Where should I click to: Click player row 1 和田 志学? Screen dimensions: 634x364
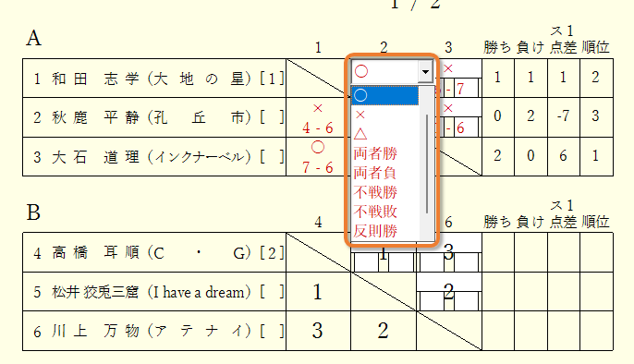[154, 78]
